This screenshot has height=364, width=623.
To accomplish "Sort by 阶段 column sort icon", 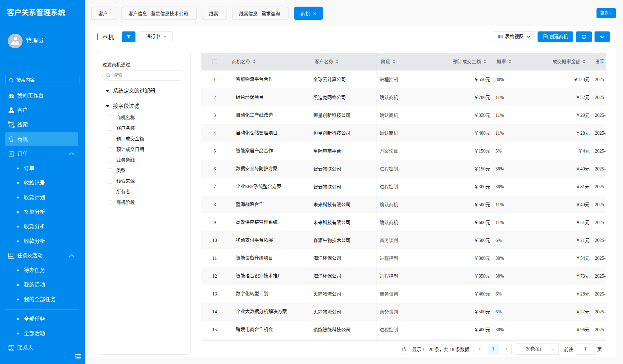I will click(x=394, y=62).
